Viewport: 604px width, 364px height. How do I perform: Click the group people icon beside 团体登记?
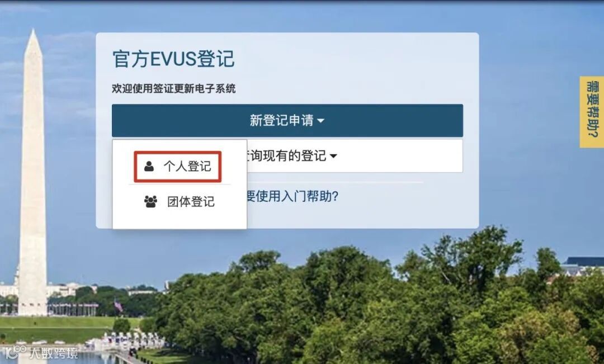[150, 201]
